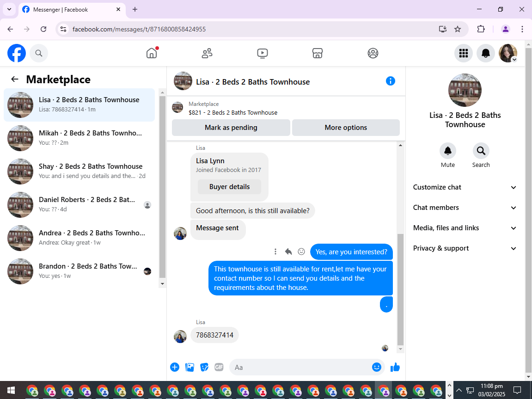
Task: Open the Windows notification center icon
Action: pos(517,390)
